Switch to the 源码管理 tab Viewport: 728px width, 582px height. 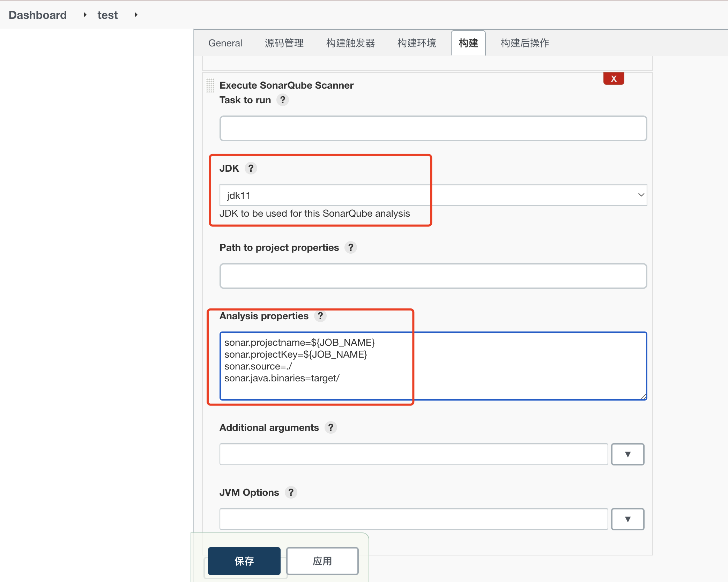click(x=284, y=43)
